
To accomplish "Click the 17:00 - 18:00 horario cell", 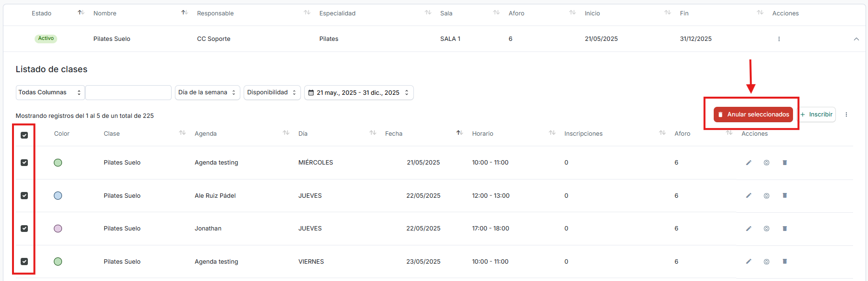I will 491,229.
